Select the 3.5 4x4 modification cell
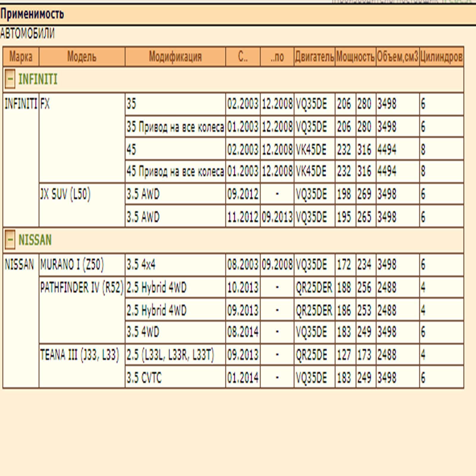The height and width of the screenshot is (476, 476). click(x=175, y=264)
